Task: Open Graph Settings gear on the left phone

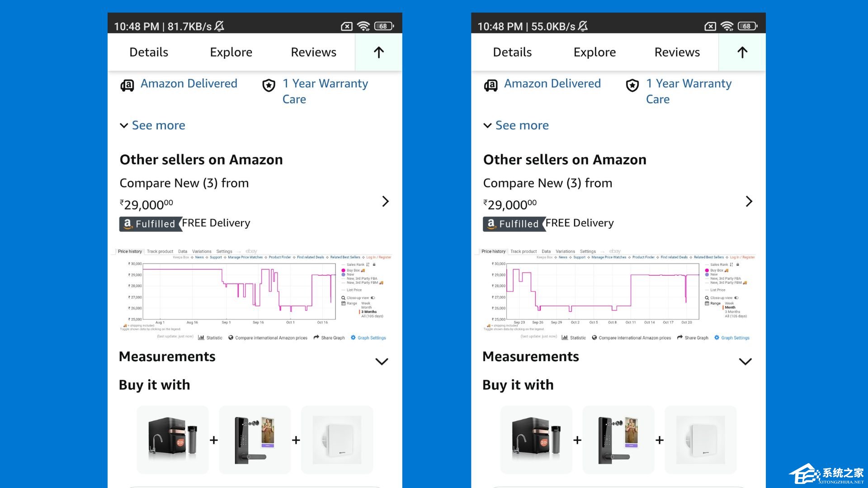Action: [x=353, y=338]
